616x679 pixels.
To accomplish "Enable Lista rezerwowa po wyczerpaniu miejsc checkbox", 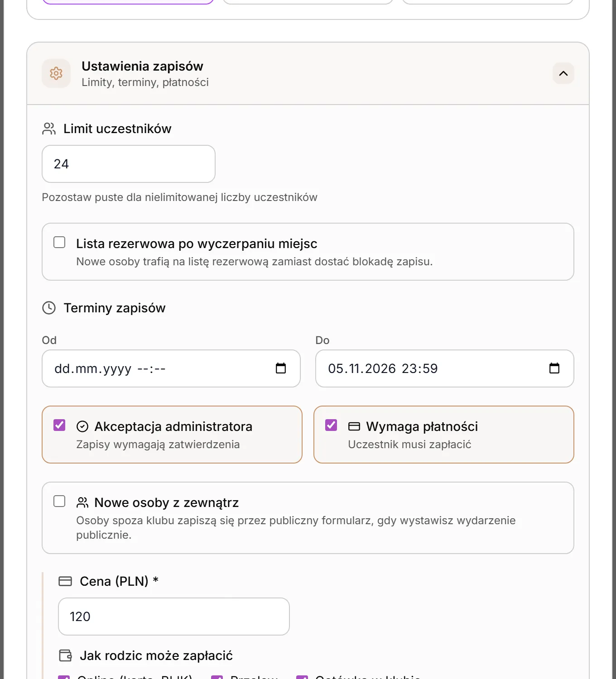I will (x=59, y=243).
